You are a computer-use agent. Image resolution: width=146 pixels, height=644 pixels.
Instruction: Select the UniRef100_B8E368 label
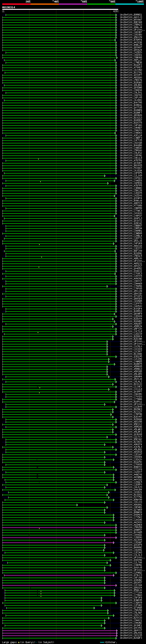point(131,22)
